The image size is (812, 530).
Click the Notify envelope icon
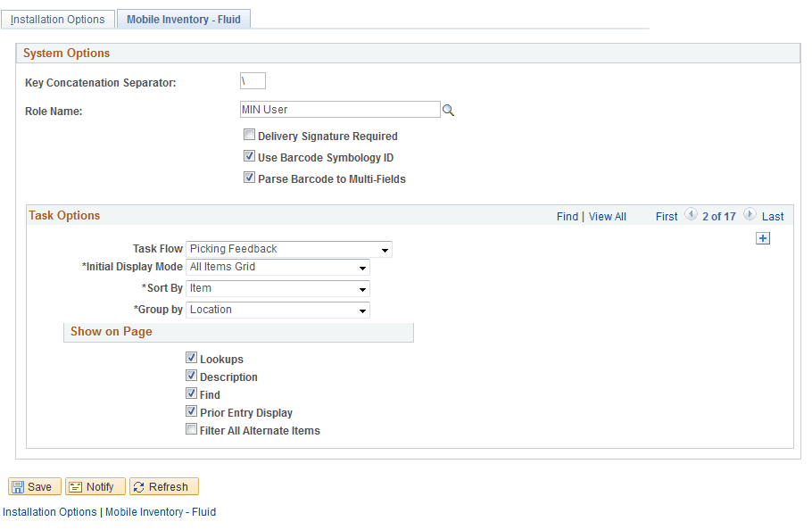click(x=76, y=486)
